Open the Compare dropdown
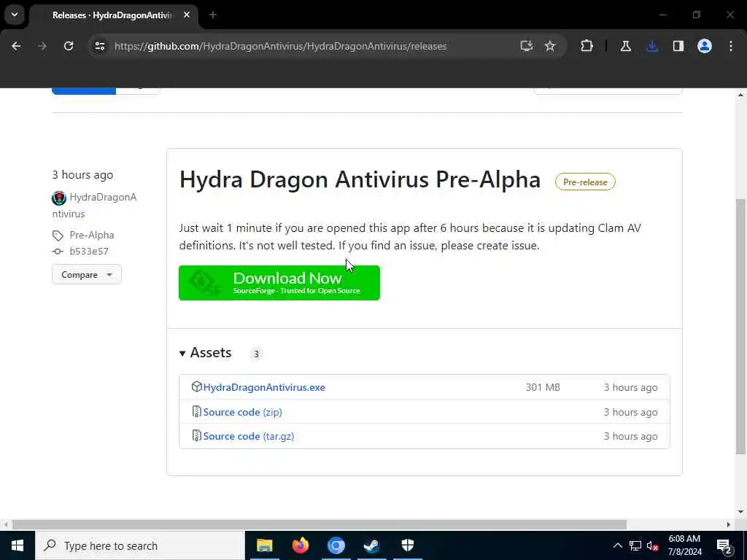The image size is (747, 560). click(87, 275)
